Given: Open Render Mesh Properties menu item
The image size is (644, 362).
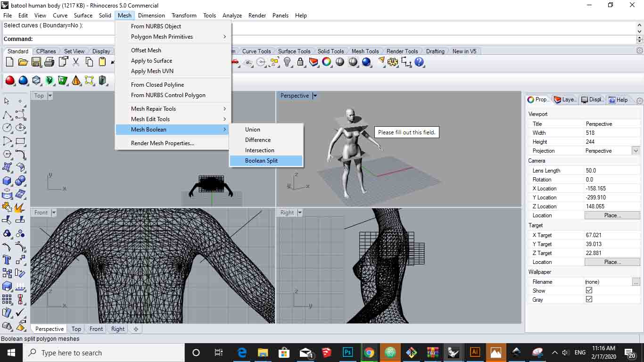Looking at the screenshot, I should pyautogui.click(x=173, y=143).
